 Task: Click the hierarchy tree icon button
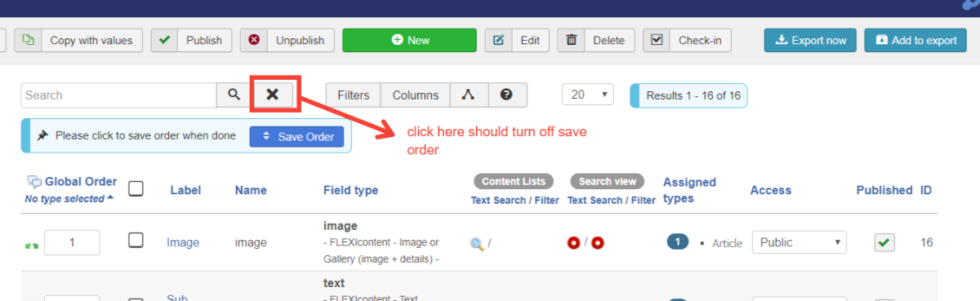(469, 95)
